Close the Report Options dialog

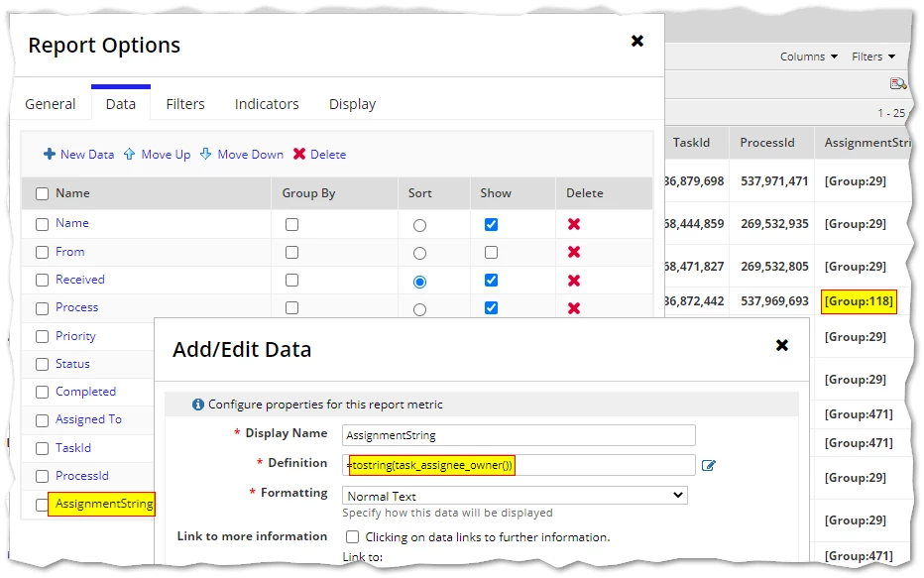pyautogui.click(x=637, y=41)
